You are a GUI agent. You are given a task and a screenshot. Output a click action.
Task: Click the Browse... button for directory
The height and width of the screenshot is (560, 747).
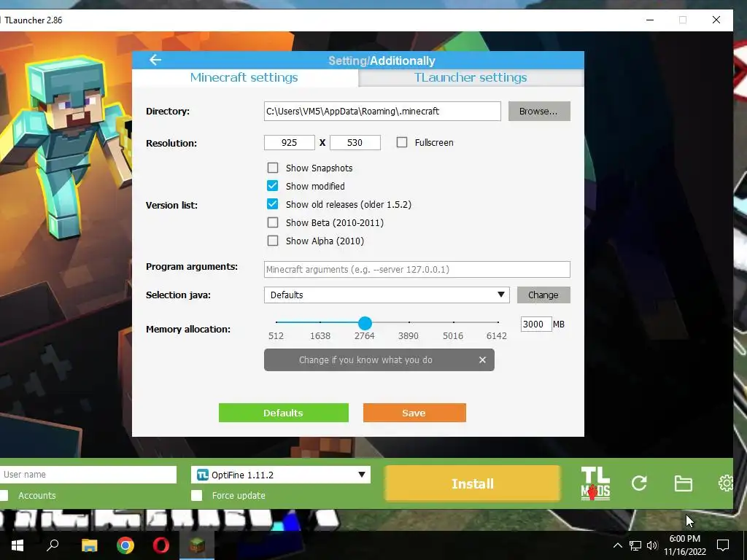coord(539,111)
